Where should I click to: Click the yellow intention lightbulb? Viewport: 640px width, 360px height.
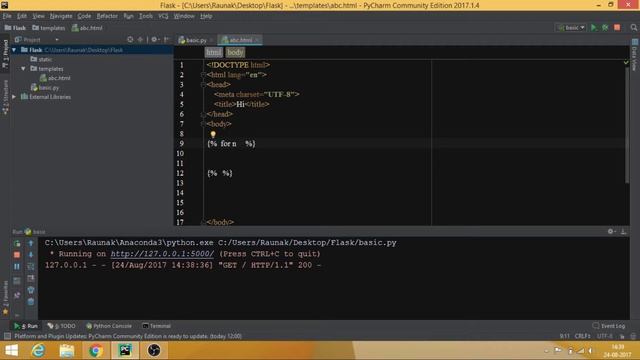[213, 134]
